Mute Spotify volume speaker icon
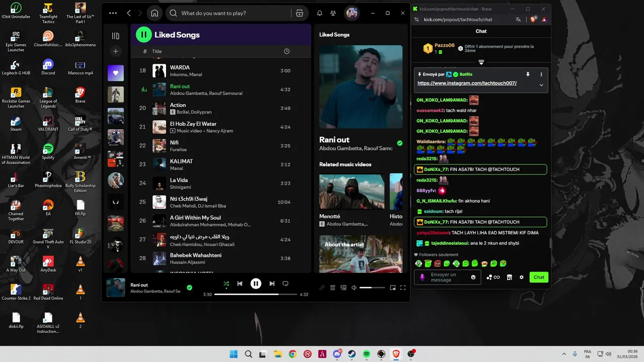Viewport: 644px width, 362px height. click(354, 288)
